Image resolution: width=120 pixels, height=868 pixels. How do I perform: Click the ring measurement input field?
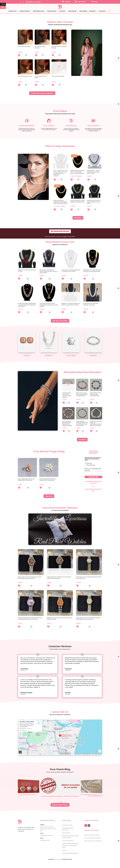point(93,473)
